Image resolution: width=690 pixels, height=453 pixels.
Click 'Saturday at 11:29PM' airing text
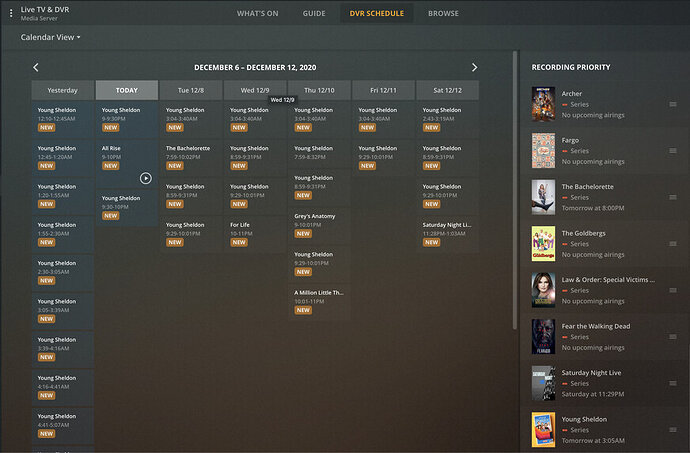[593, 394]
